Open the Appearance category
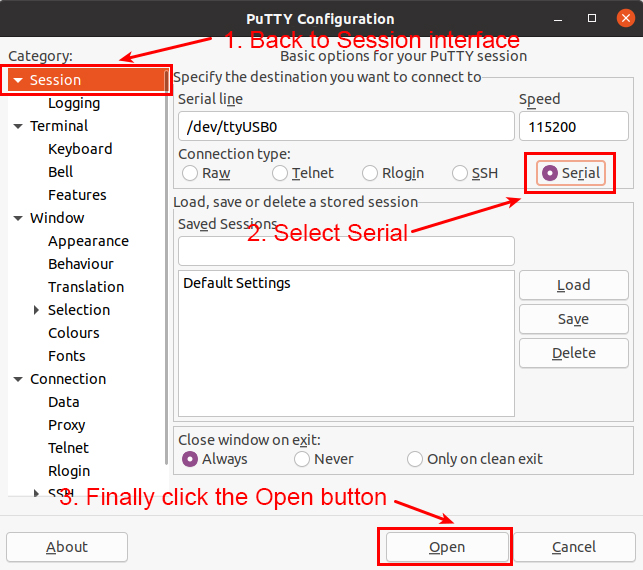Image resolution: width=643 pixels, height=570 pixels. [x=88, y=241]
